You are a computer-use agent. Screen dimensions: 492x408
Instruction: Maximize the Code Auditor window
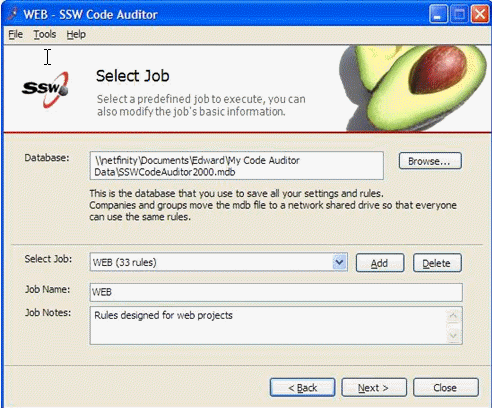point(459,14)
